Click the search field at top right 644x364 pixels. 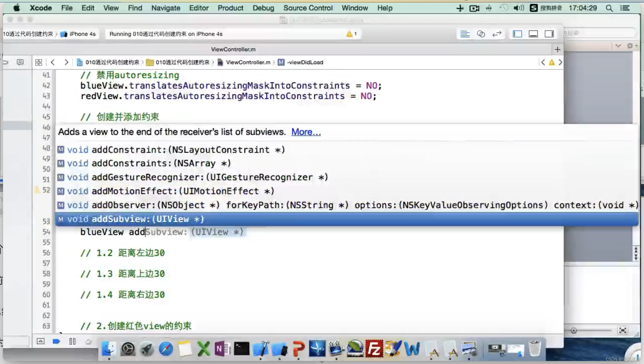[x=599, y=33]
